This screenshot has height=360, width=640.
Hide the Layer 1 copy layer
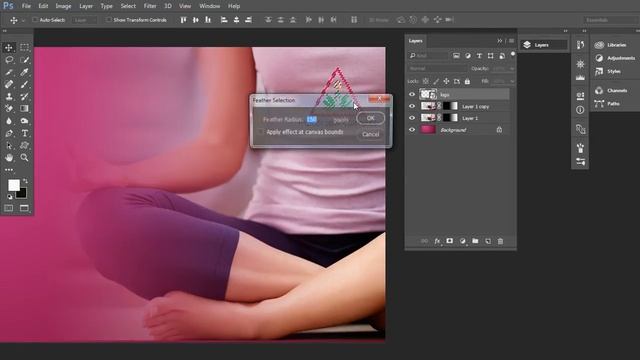pyautogui.click(x=412, y=106)
